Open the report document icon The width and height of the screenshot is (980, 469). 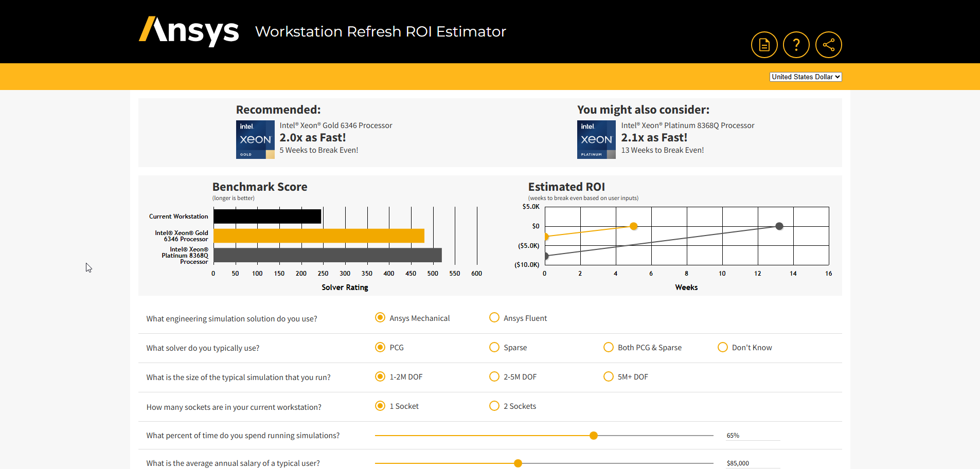tap(764, 45)
